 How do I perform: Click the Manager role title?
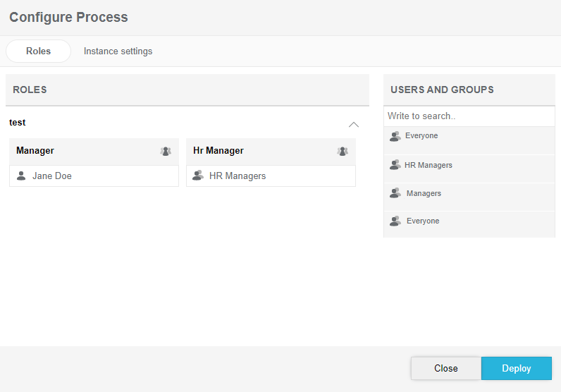click(x=35, y=151)
